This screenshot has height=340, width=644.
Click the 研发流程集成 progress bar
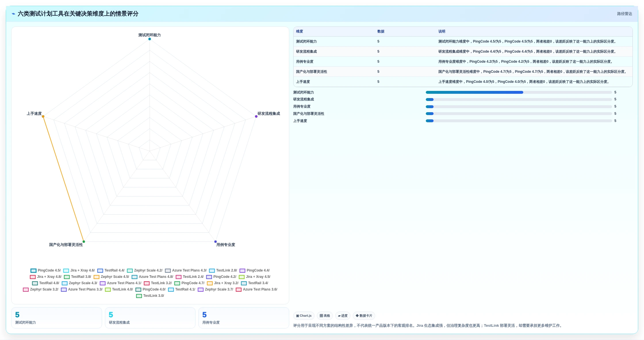pyautogui.click(x=519, y=100)
